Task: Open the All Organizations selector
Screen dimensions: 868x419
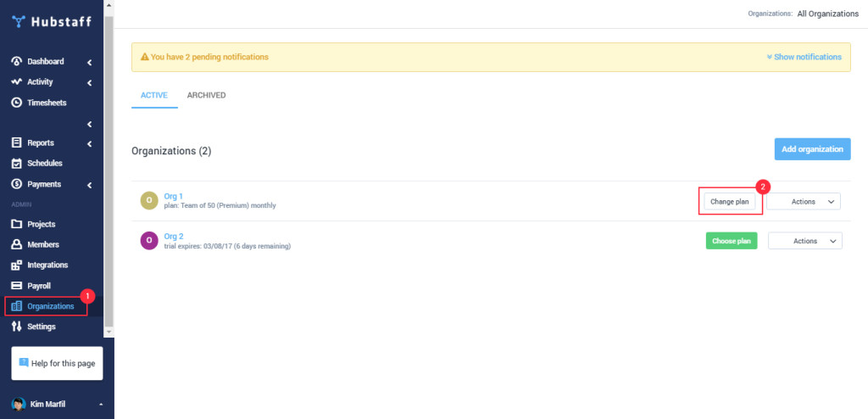Action: [x=827, y=14]
